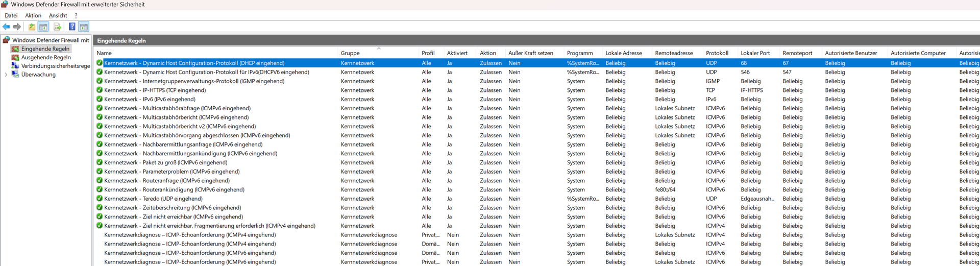Select rule Multicastabhörbericht v2 (ICMPv6 eingehend)
Screen dimensions: 980x266
(x=180, y=127)
